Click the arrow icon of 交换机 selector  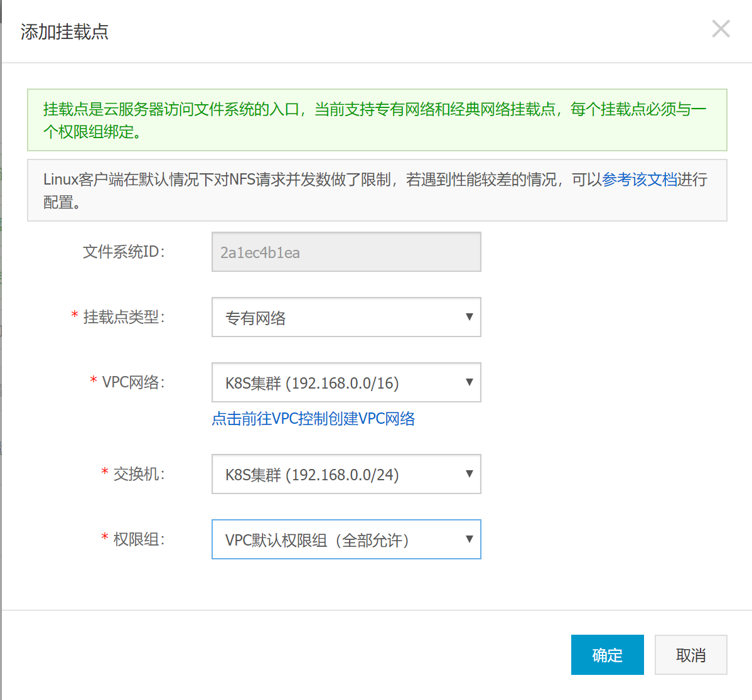click(469, 474)
